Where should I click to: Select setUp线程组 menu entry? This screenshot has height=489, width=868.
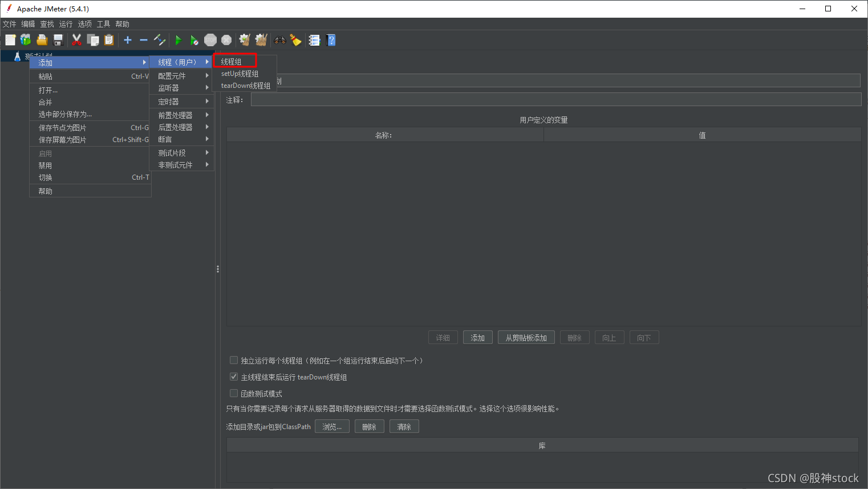click(x=244, y=74)
